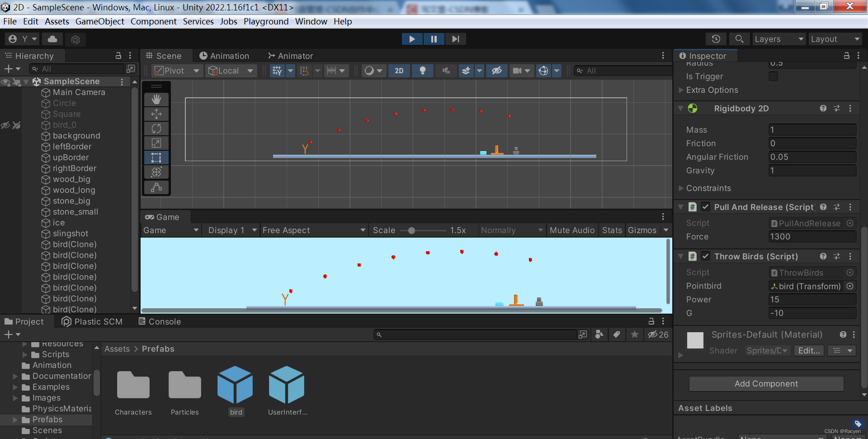The image size is (868, 439).
Task: Toggle scene lighting bulb icon
Action: 423,71
